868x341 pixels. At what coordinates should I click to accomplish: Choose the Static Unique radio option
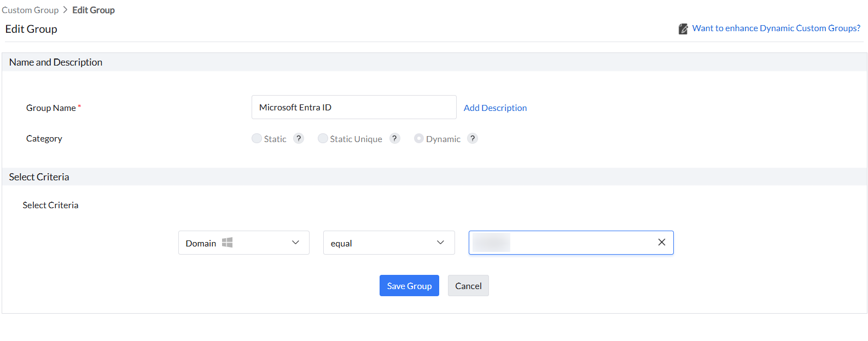(323, 138)
